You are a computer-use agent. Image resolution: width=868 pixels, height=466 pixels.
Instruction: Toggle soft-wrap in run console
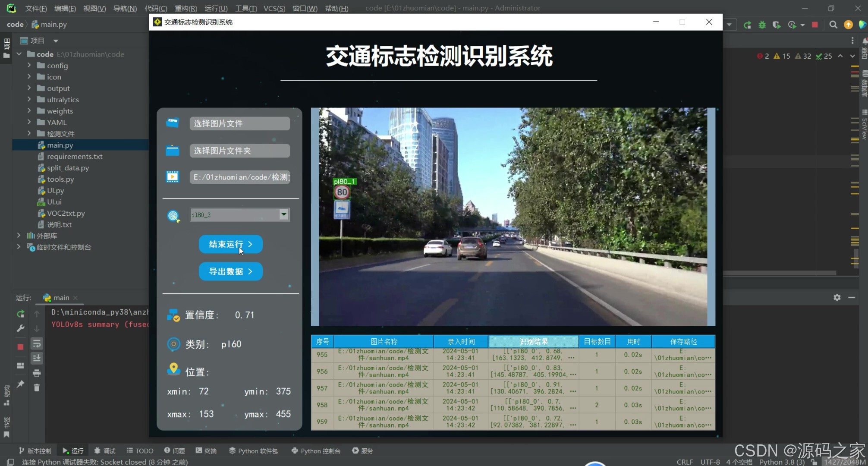(x=37, y=343)
